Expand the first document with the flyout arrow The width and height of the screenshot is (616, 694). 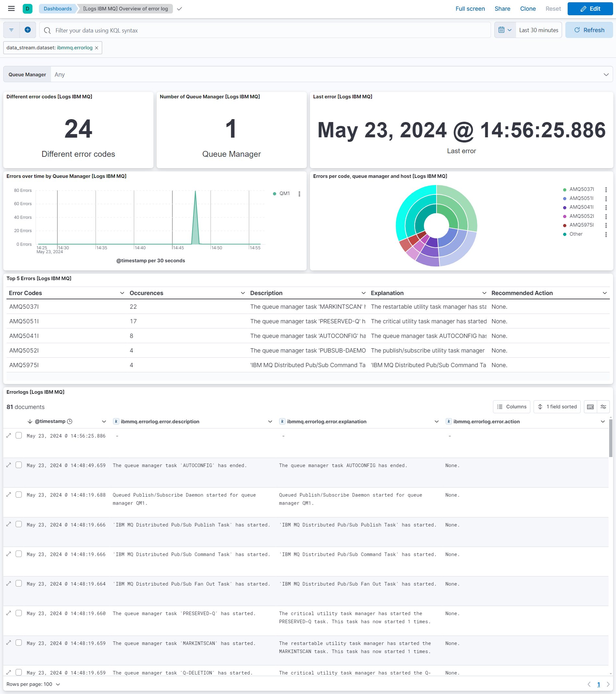(8, 436)
